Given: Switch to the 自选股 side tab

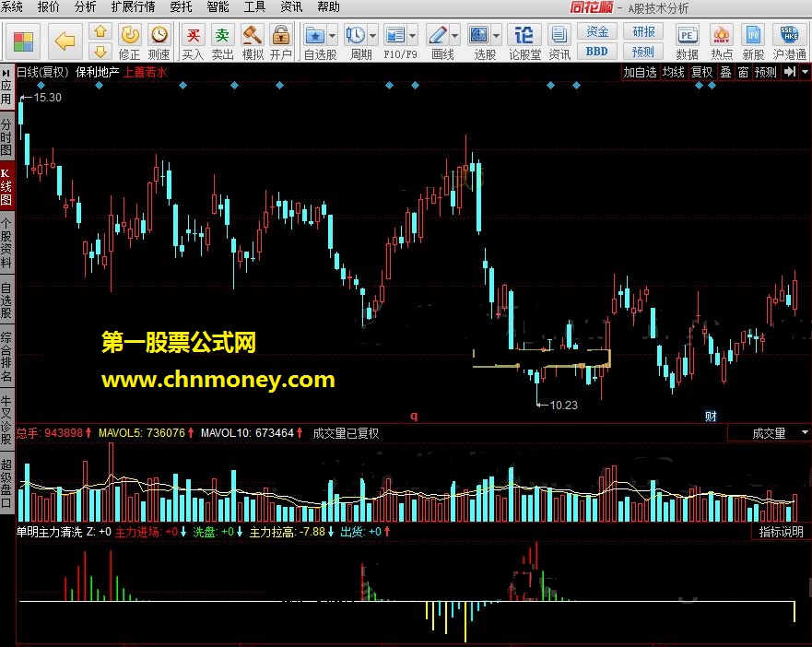Looking at the screenshot, I should pyautogui.click(x=6, y=300).
